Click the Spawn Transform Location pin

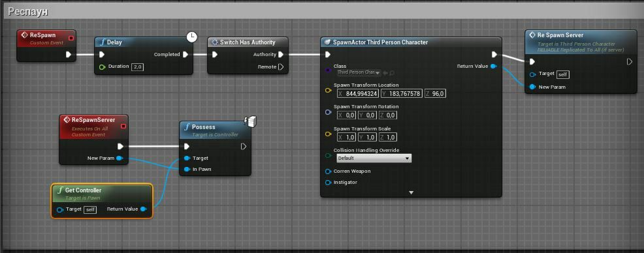coord(328,90)
